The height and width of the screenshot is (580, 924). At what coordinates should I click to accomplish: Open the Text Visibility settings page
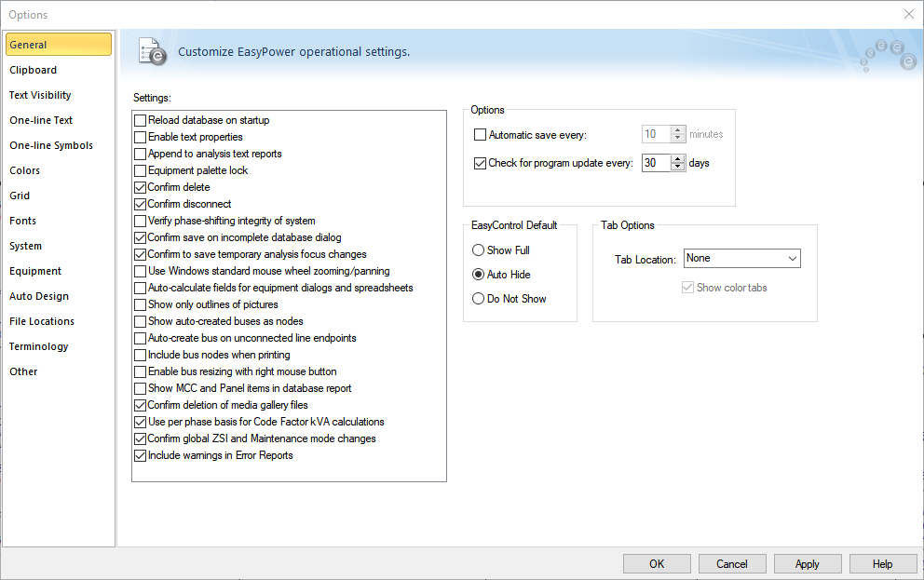click(x=40, y=95)
